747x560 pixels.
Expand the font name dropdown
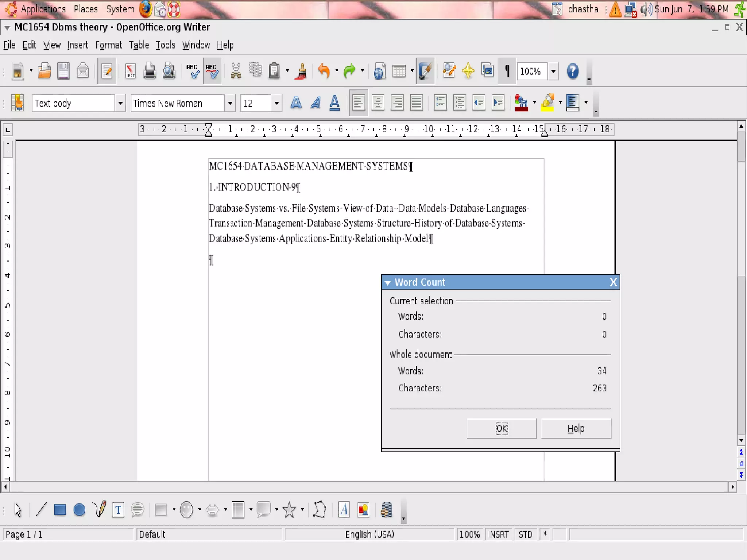tap(230, 103)
